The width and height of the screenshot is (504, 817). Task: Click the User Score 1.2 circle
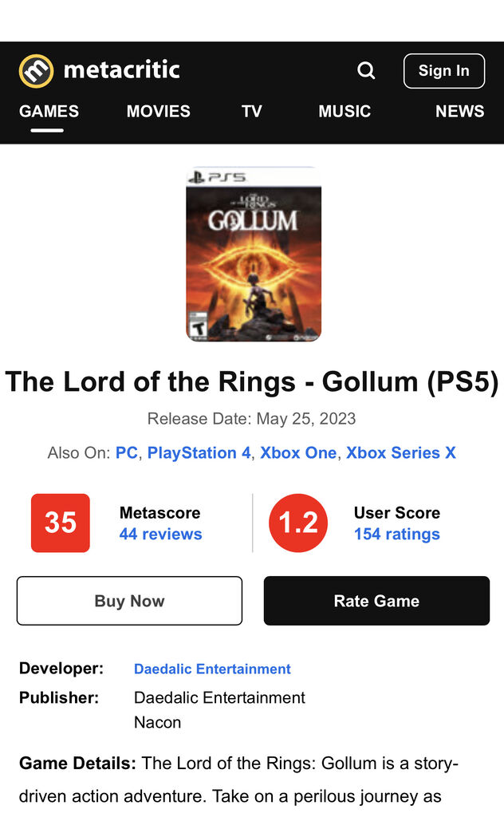click(298, 523)
